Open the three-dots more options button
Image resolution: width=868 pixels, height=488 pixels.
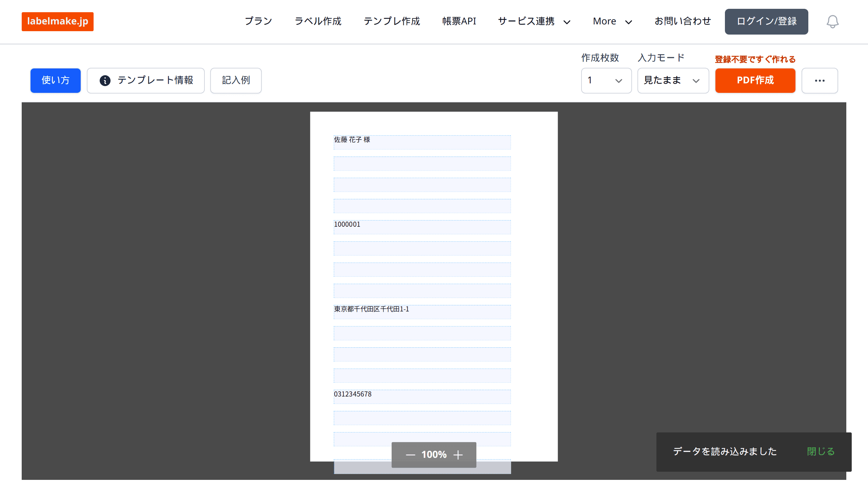tap(820, 81)
